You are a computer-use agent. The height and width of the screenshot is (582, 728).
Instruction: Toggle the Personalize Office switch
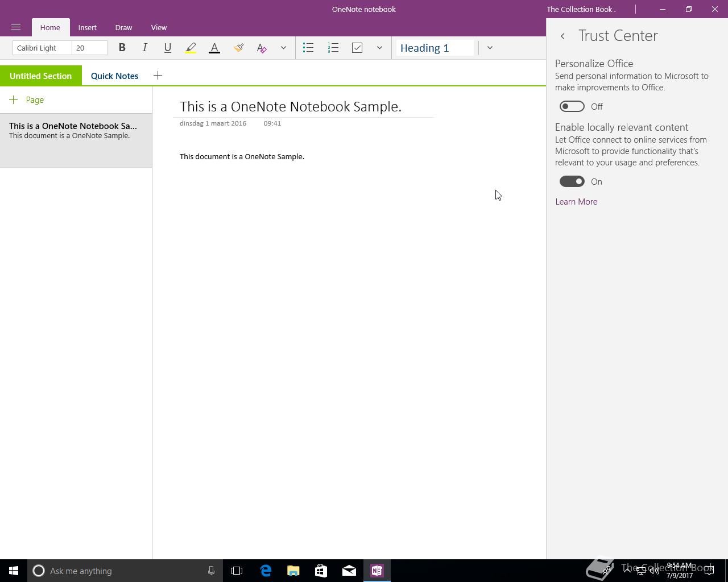click(x=572, y=106)
